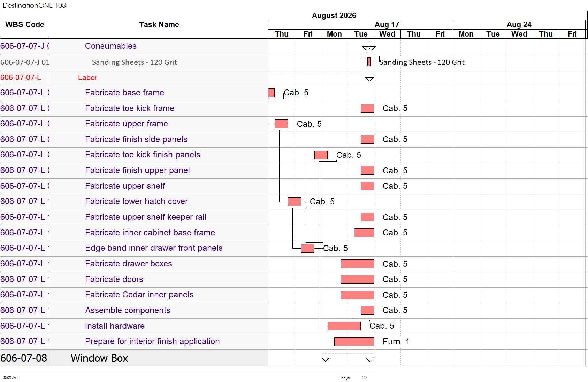Click the red WBS code in the Labor row
The image size is (588, 382).
21,78
